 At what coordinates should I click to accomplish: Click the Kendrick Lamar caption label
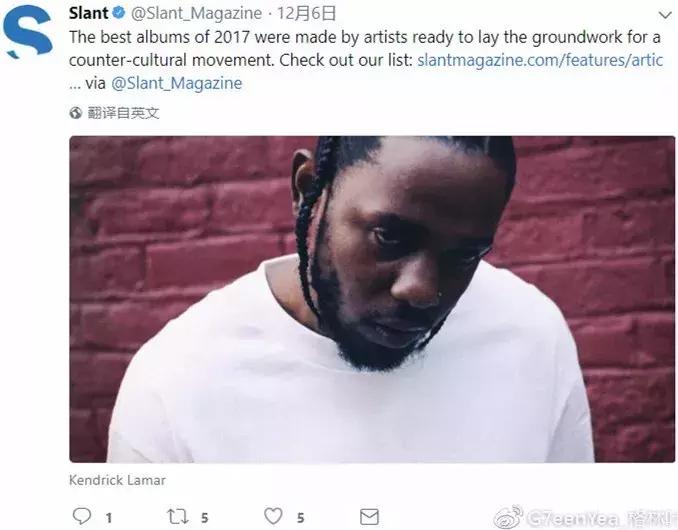(x=117, y=480)
